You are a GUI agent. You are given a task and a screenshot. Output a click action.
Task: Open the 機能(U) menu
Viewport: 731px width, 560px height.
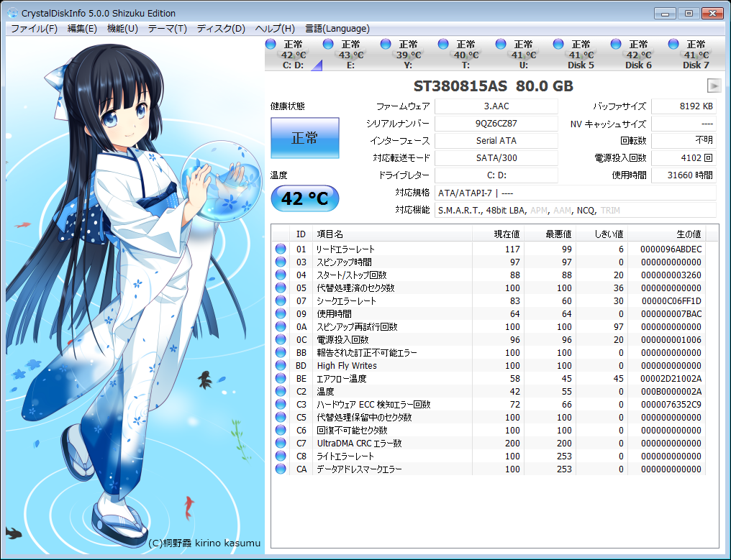coord(122,29)
